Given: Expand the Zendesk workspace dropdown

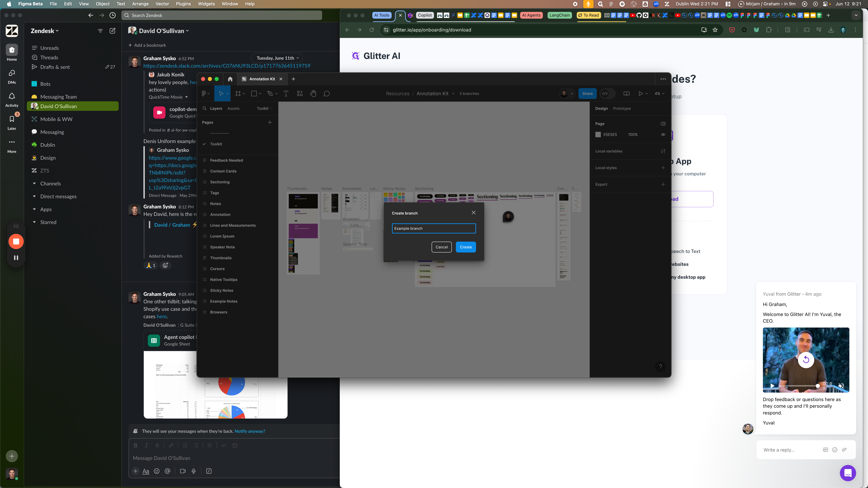Looking at the screenshot, I should tap(44, 31).
